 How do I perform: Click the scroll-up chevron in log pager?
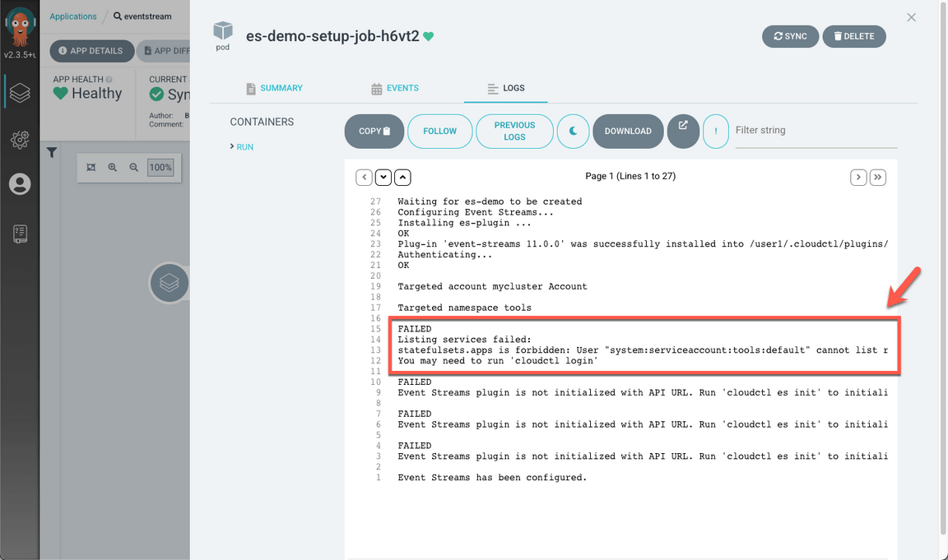[402, 177]
